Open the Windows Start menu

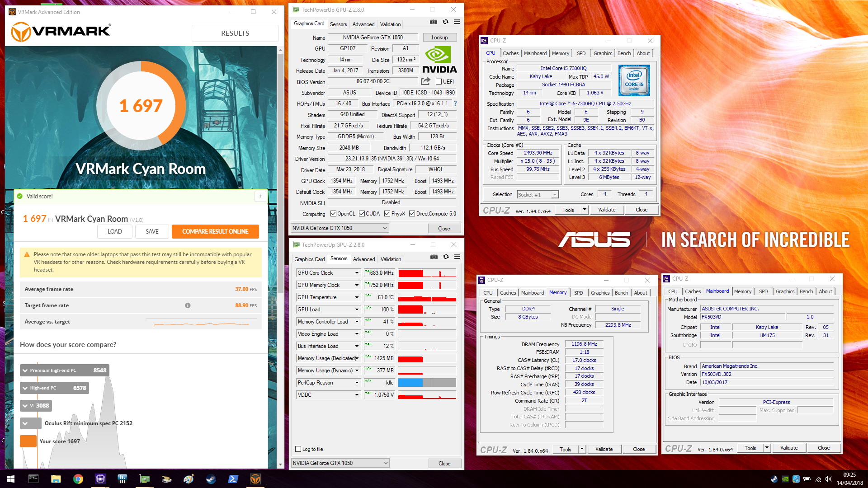pyautogui.click(x=11, y=479)
